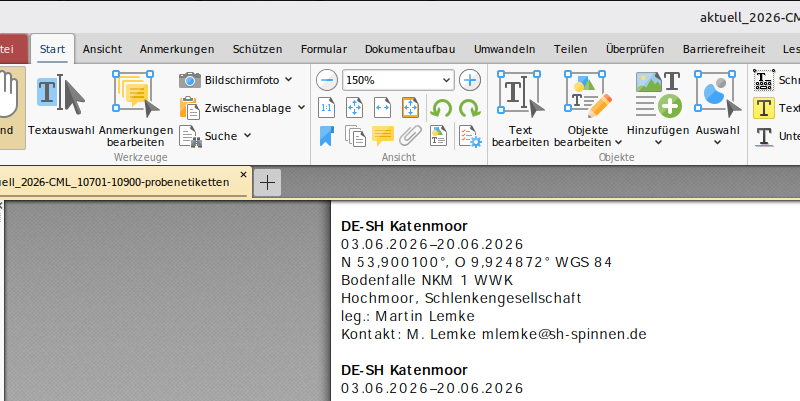Click the line leg.: Martin Lemke

pos(408,316)
